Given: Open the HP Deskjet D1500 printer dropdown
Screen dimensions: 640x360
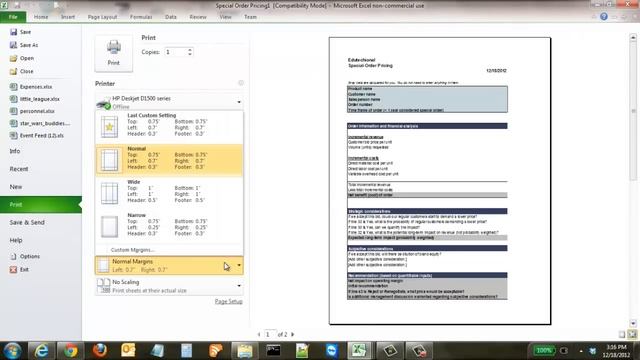Looking at the screenshot, I should coord(169,102).
